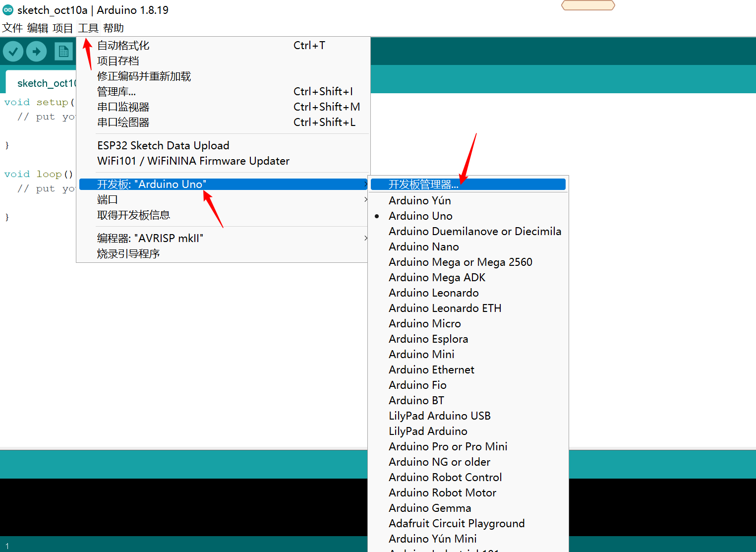
Task: Click the void setup code line
Action: [39, 102]
